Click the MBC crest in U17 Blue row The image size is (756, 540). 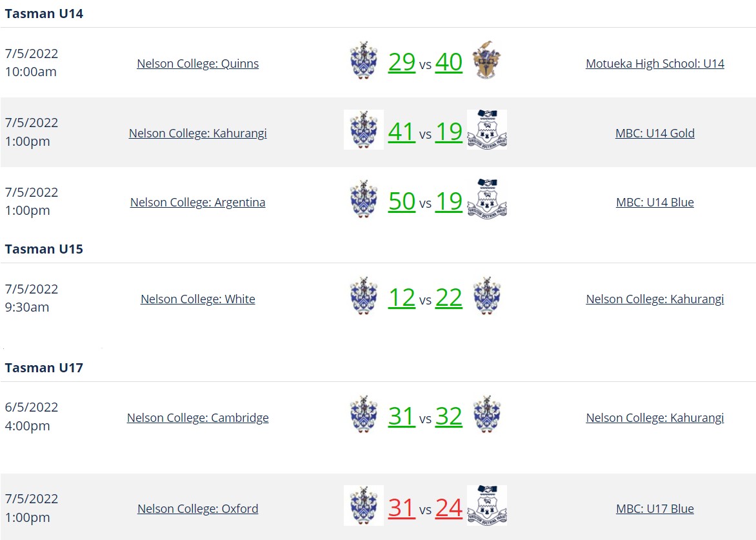tap(487, 505)
